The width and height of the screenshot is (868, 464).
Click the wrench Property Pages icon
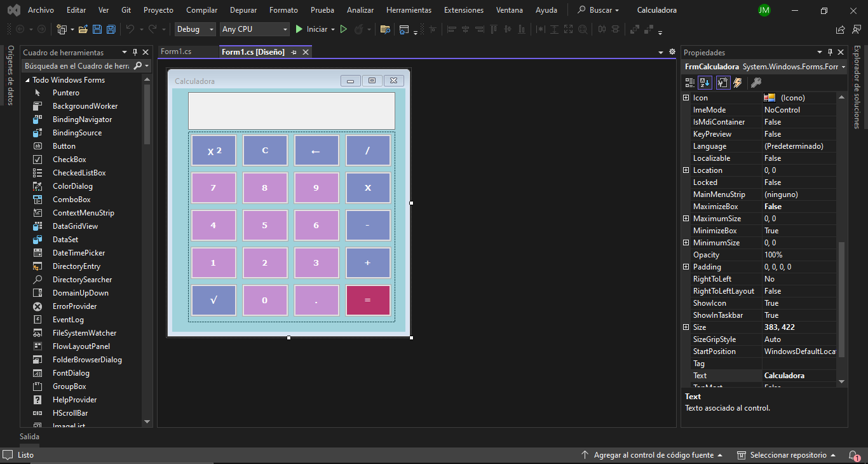pyautogui.click(x=756, y=83)
